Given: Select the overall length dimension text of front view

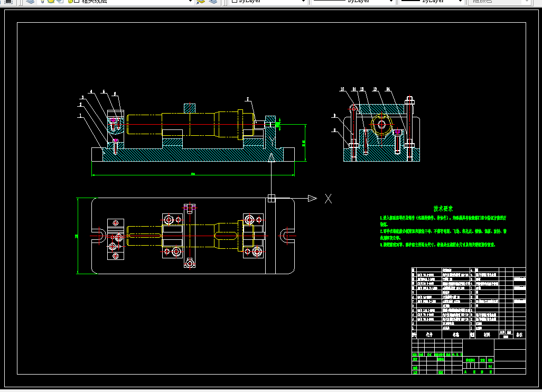Looking at the screenshot, I should [193, 174].
